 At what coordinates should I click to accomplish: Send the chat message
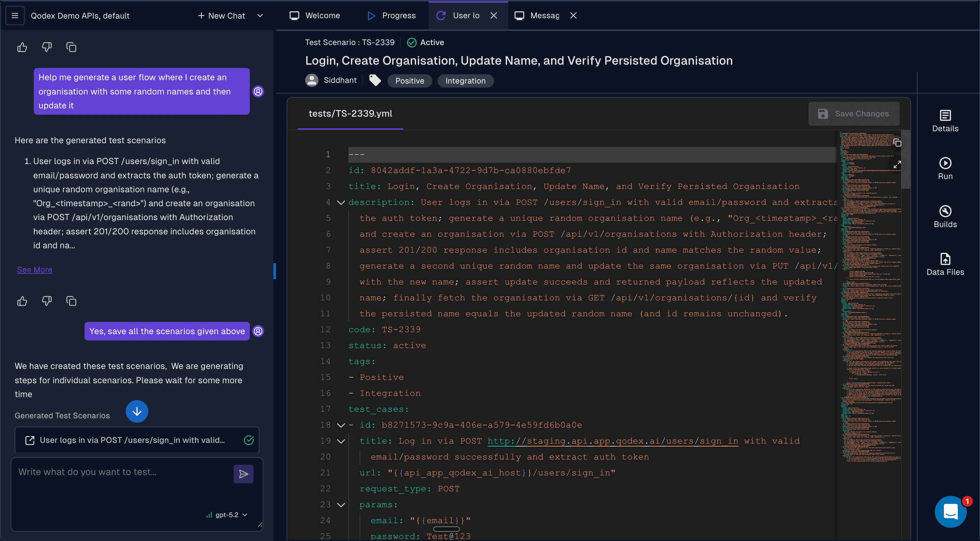point(244,474)
